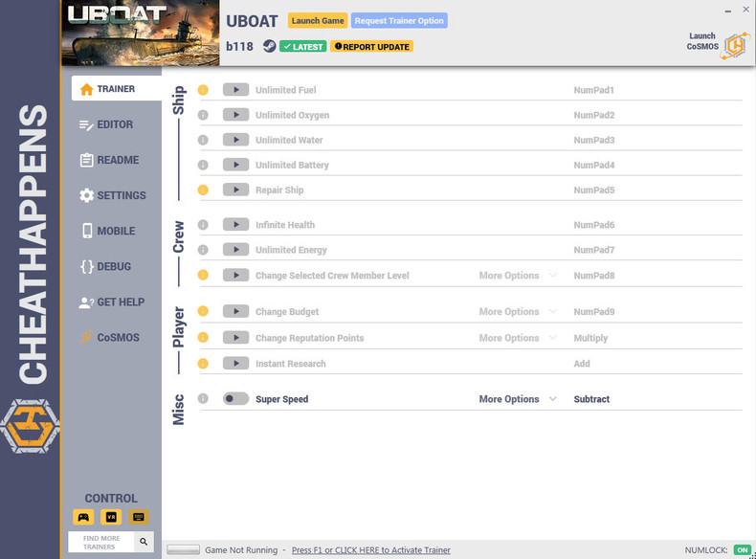Click the UBOAT game cover image

(141, 33)
